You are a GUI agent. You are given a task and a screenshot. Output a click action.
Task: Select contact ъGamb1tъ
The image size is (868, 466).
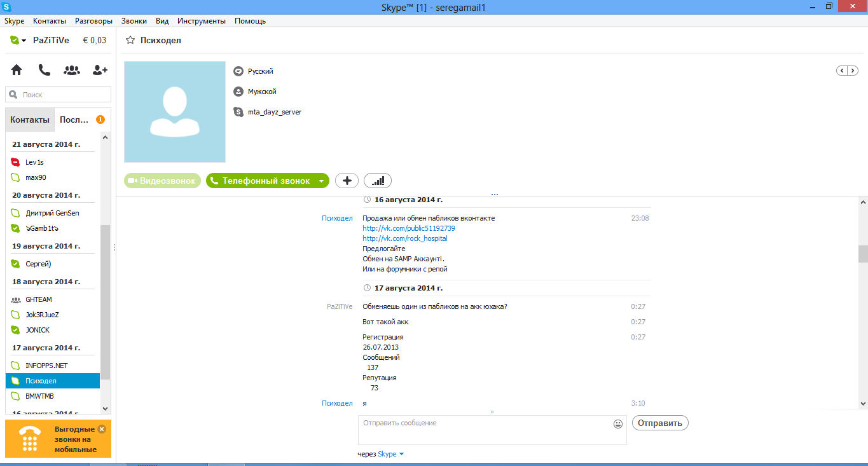point(53,228)
